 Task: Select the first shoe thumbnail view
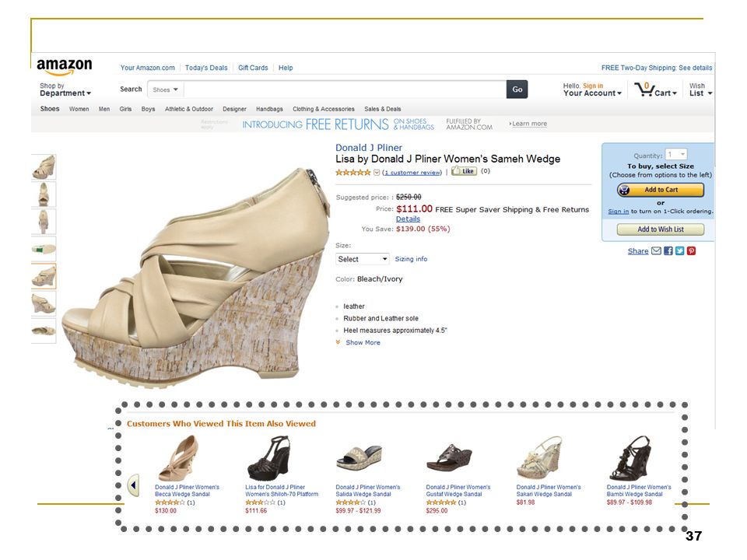click(x=44, y=167)
